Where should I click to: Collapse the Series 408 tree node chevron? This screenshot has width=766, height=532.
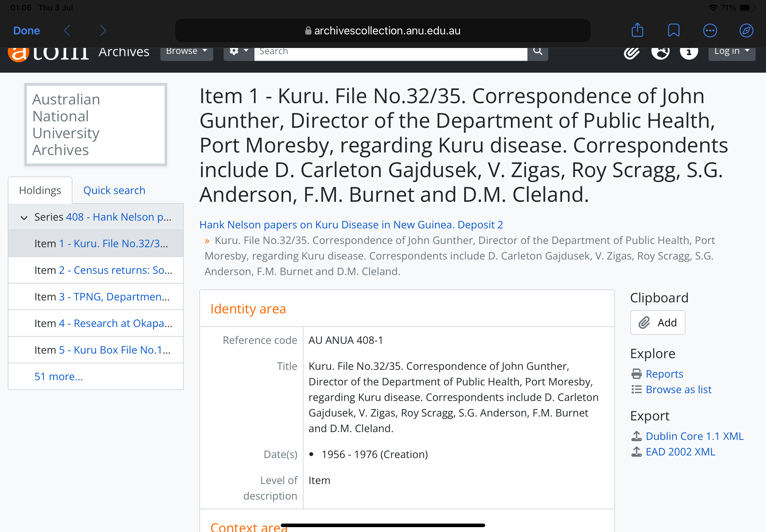pos(24,218)
